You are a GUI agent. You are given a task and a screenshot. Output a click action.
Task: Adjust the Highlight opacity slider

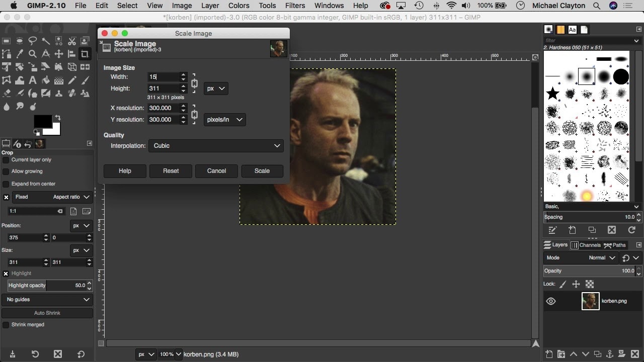point(47,286)
